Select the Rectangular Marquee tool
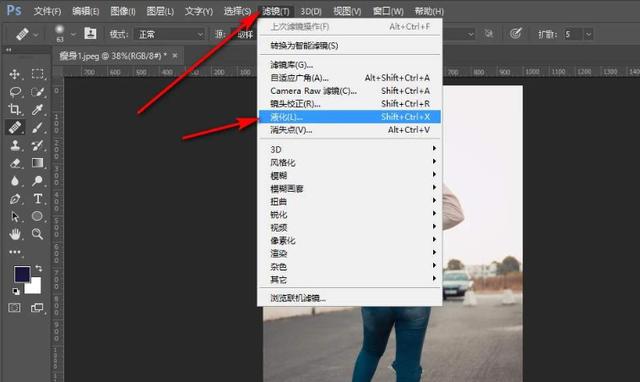Screen dimensions: 640x382 (38, 74)
